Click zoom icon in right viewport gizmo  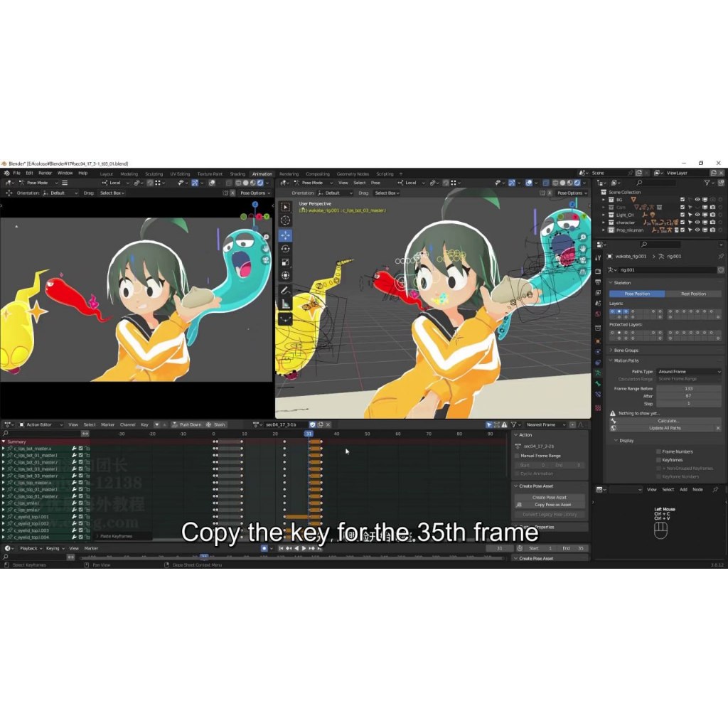coord(583,237)
